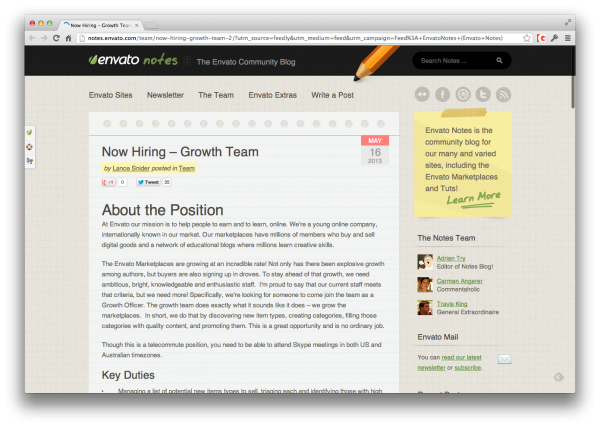Image resolution: width=600 pixels, height=427 pixels.
Task: Open the Team category link
Action: point(186,168)
